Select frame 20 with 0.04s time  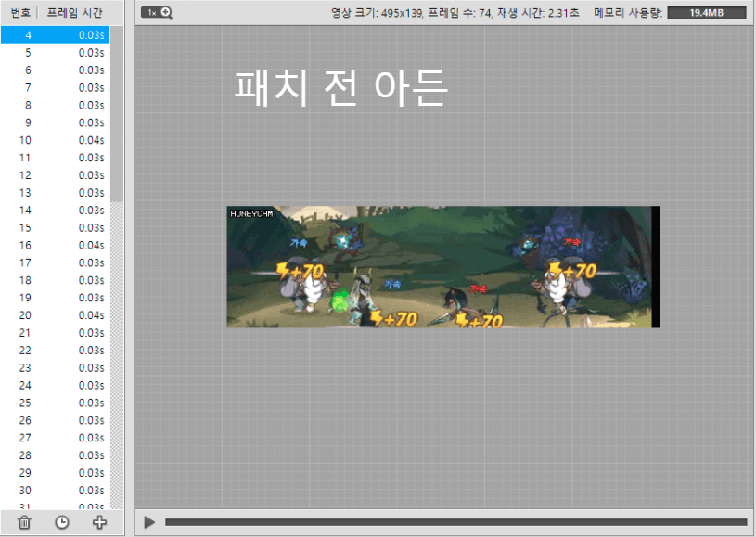(x=55, y=315)
